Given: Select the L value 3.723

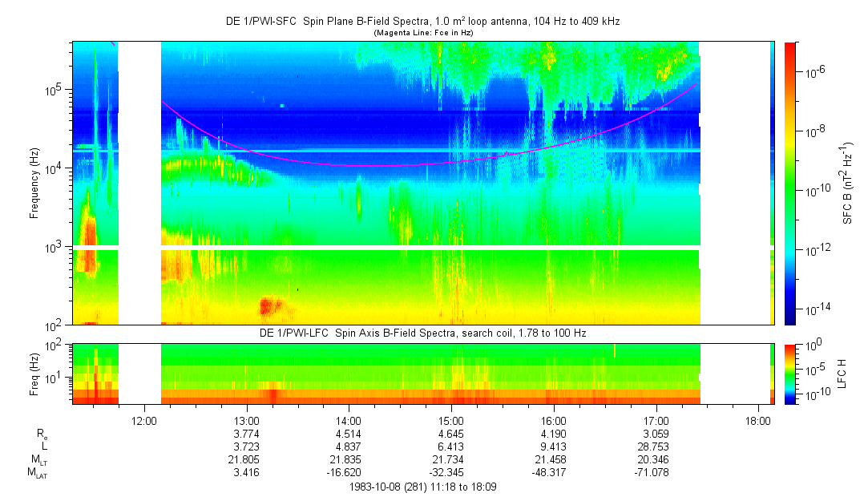Looking at the screenshot, I should tap(247, 446).
